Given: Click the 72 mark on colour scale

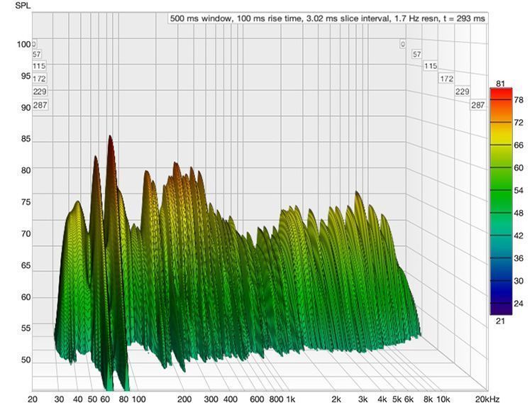Looking at the screenshot, I should (519, 123).
